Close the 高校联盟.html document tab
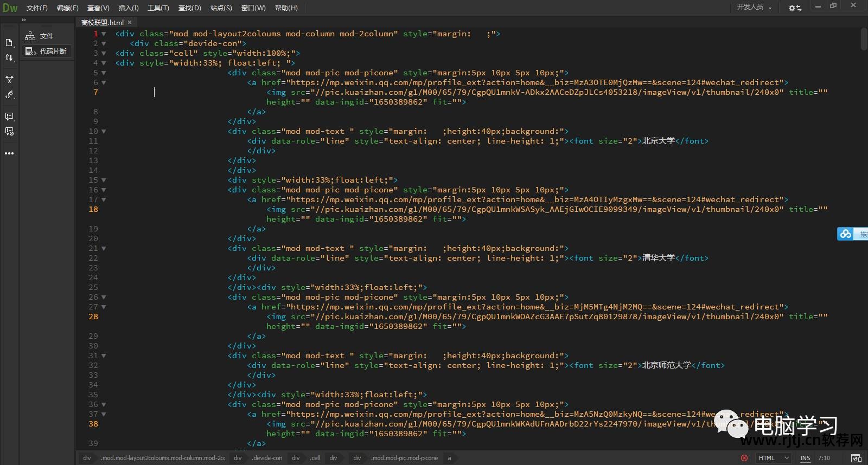Image resolution: width=868 pixels, height=465 pixels. pyautogui.click(x=130, y=22)
